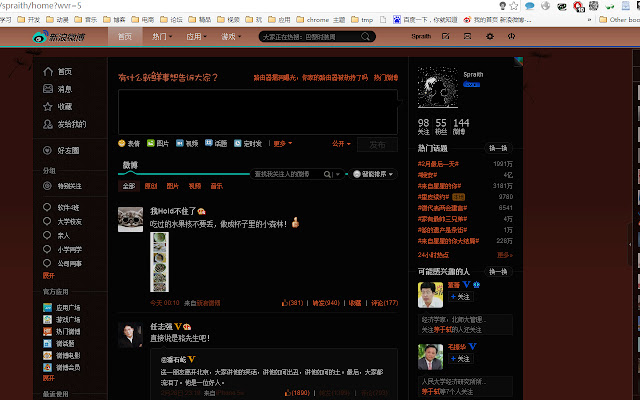The image size is (640, 400).
Task: Select 大学校友 group
Action: tap(62, 221)
